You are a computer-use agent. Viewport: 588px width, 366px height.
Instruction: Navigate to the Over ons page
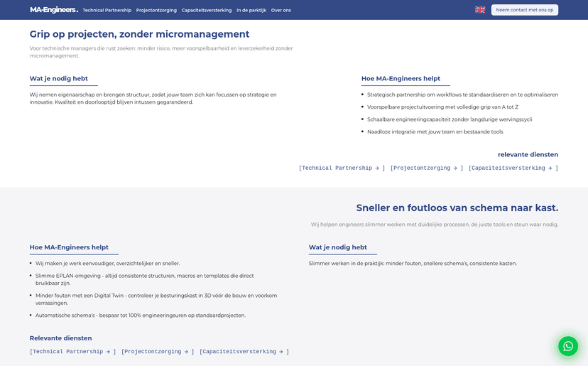click(281, 10)
